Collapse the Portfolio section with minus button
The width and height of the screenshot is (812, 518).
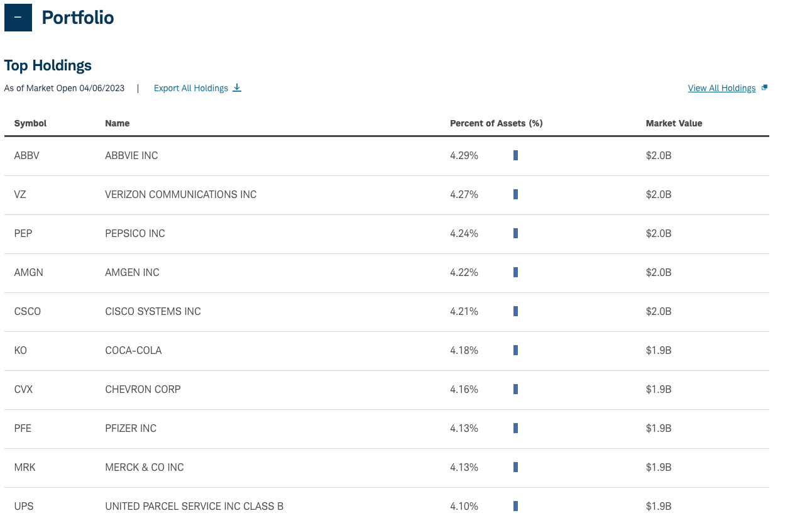[18, 18]
